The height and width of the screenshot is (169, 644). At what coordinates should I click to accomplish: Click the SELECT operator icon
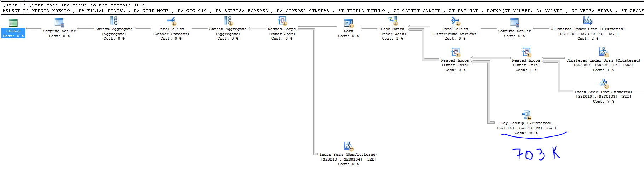click(x=13, y=23)
